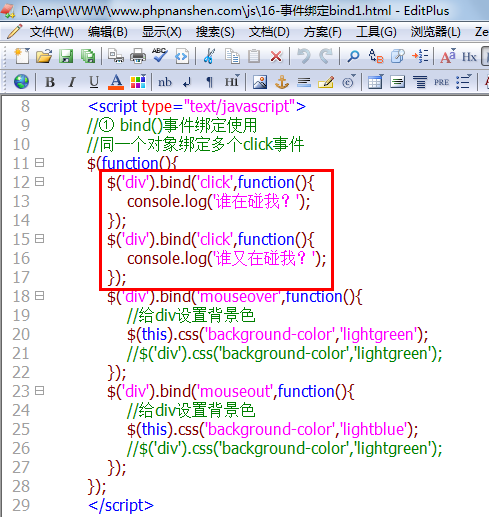Image resolution: width=489 pixels, height=517 pixels.
Task: Click line number 8
Action: click(x=25, y=106)
